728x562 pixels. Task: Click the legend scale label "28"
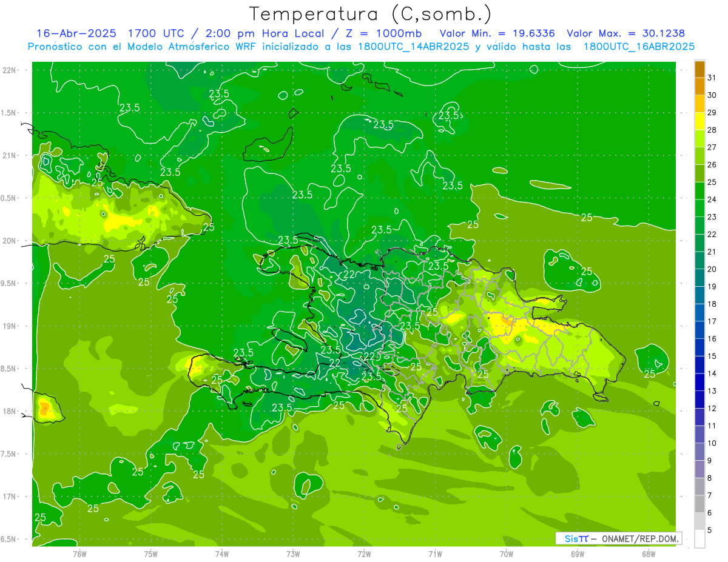coord(712,130)
